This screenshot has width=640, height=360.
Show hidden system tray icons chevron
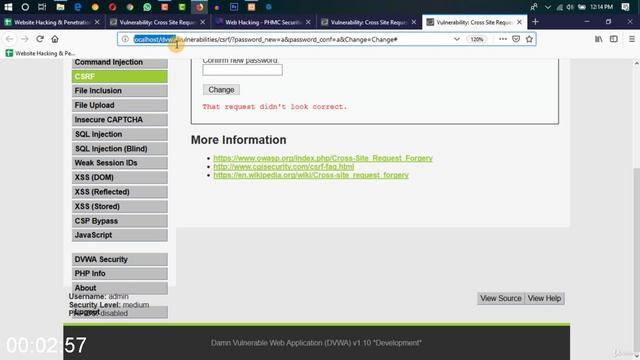pos(548,7)
